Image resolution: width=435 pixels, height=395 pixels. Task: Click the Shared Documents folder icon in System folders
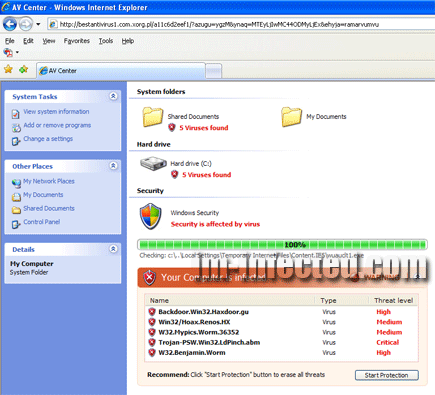click(x=153, y=117)
